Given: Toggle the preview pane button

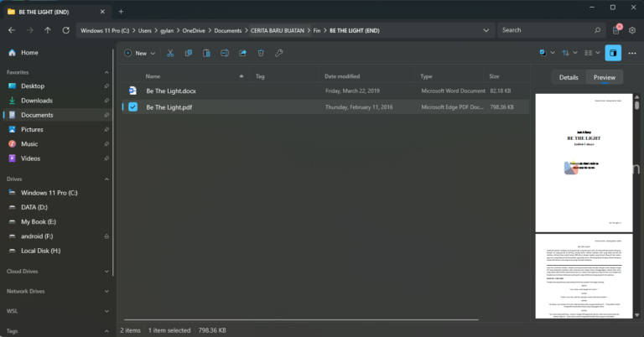Looking at the screenshot, I should (x=613, y=53).
